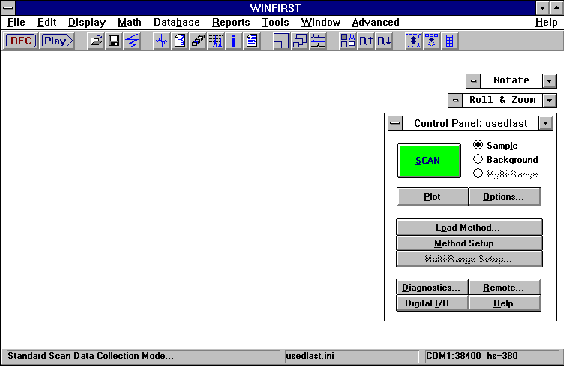Click the open folder toolbar icon
The image size is (564, 366).
[x=96, y=41]
